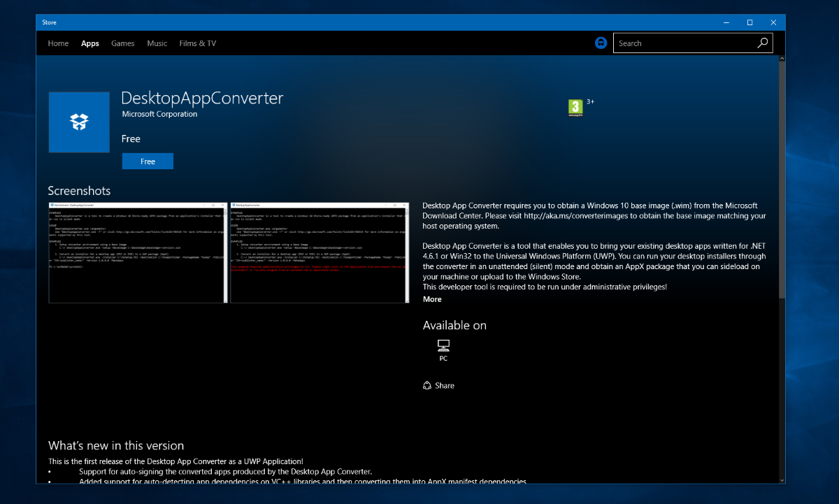
Task: Click the Available on heading
Action: (x=454, y=325)
